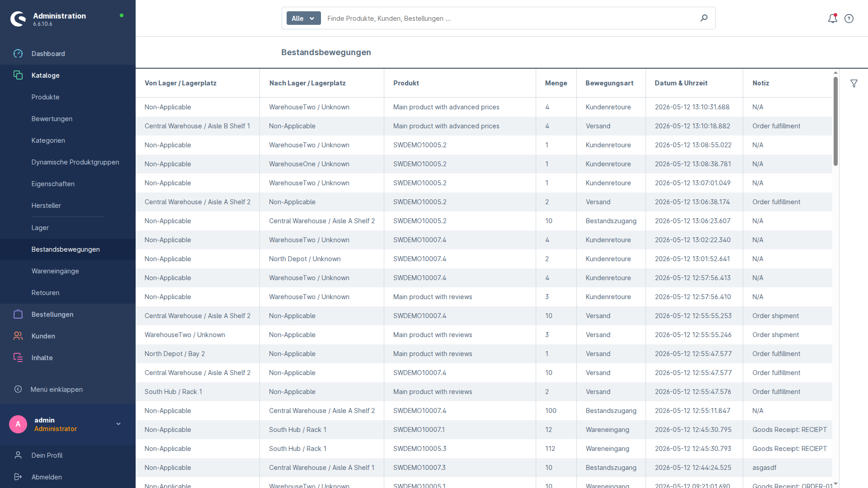Open Dynamische Produktgruppen item
This screenshot has height=488, width=868.
point(75,162)
